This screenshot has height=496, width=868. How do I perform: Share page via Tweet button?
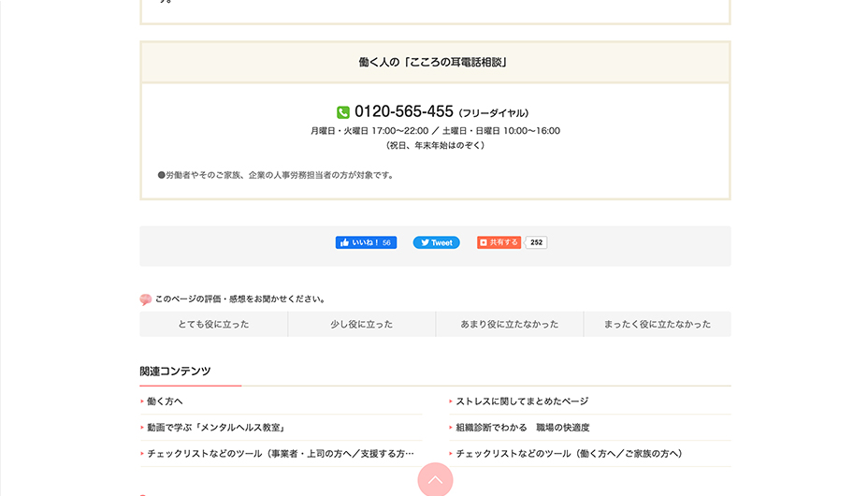436,242
